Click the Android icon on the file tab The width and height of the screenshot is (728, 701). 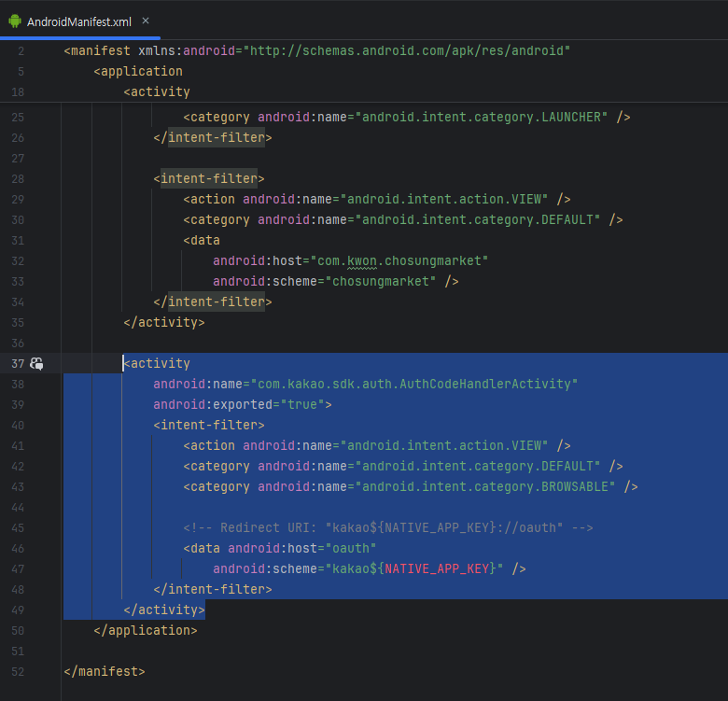pyautogui.click(x=15, y=21)
